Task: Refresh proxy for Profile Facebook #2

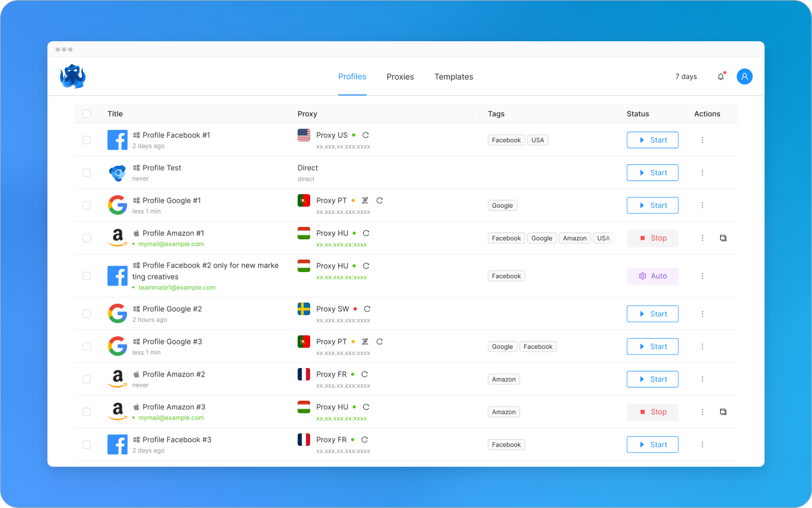Action: pyautogui.click(x=366, y=266)
